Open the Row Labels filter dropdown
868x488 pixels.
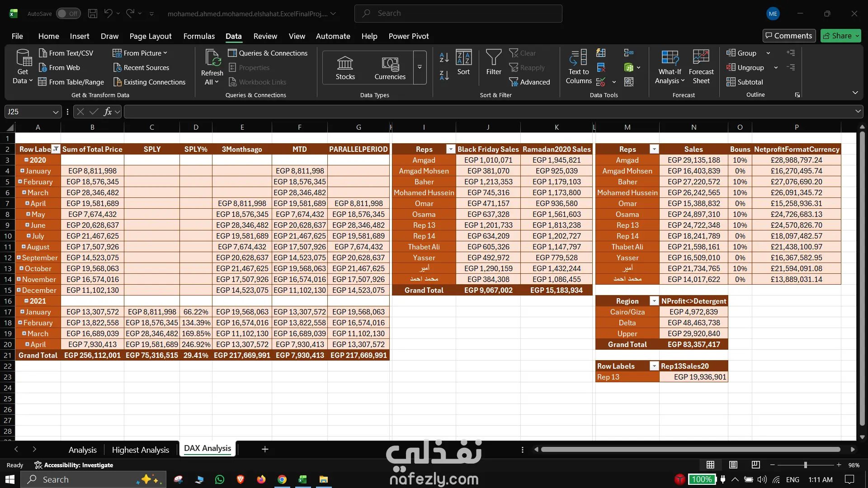[x=56, y=149]
